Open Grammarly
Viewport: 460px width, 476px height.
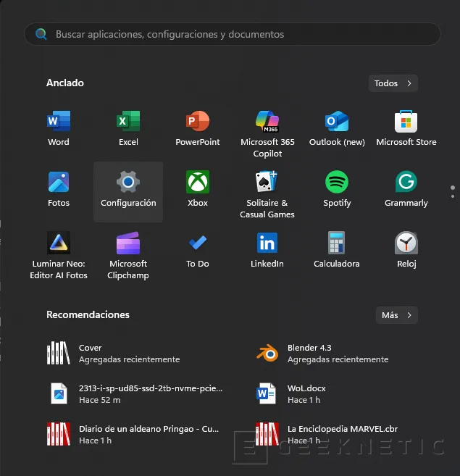click(406, 189)
